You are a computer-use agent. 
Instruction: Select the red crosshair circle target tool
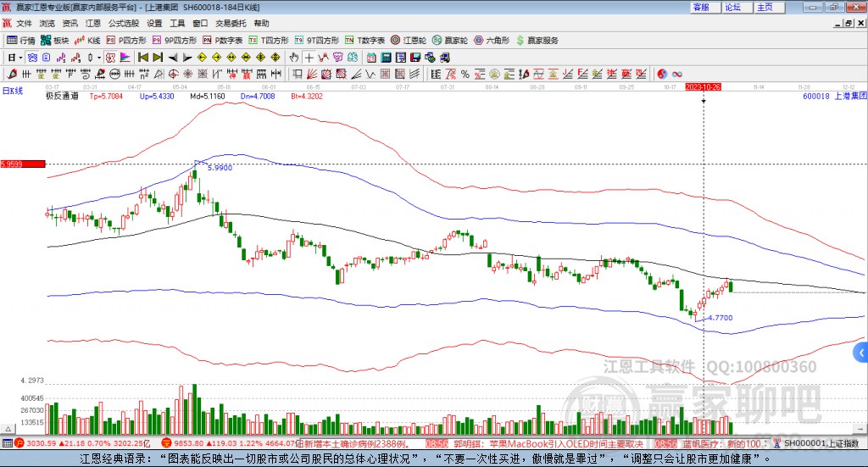pyautogui.click(x=173, y=74)
